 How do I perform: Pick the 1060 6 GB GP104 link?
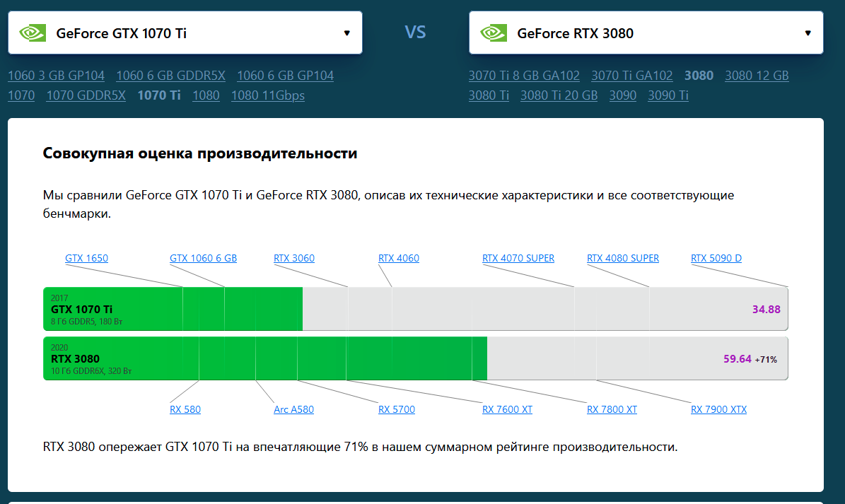(x=285, y=76)
